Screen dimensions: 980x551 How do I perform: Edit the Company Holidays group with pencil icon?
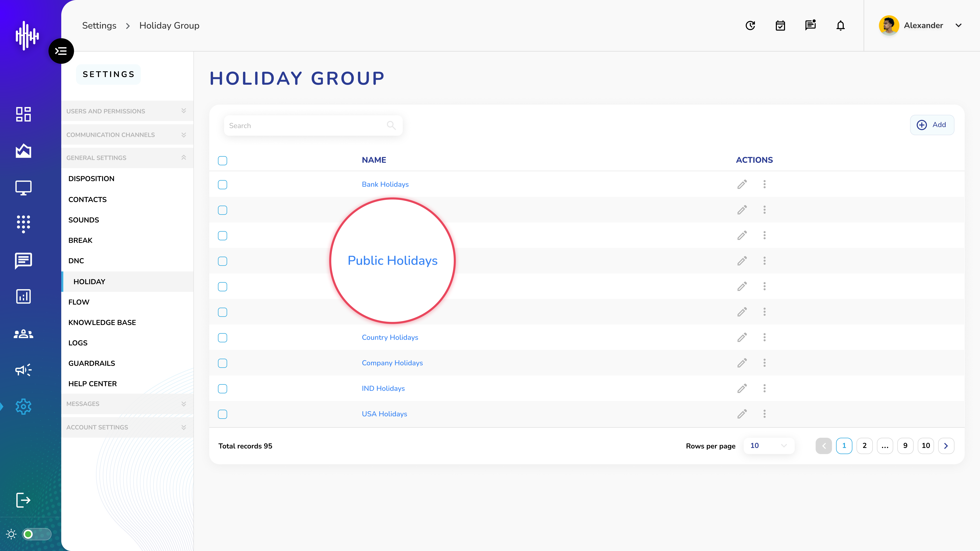(x=742, y=363)
